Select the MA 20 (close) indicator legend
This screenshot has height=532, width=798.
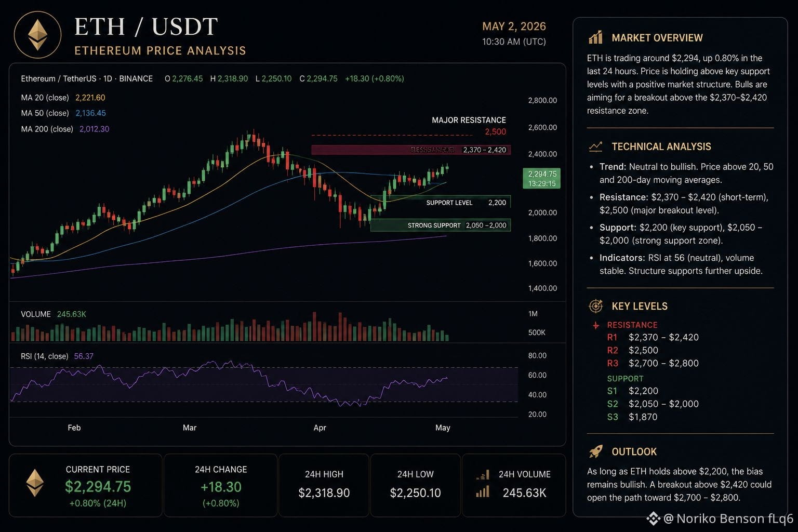[63, 98]
